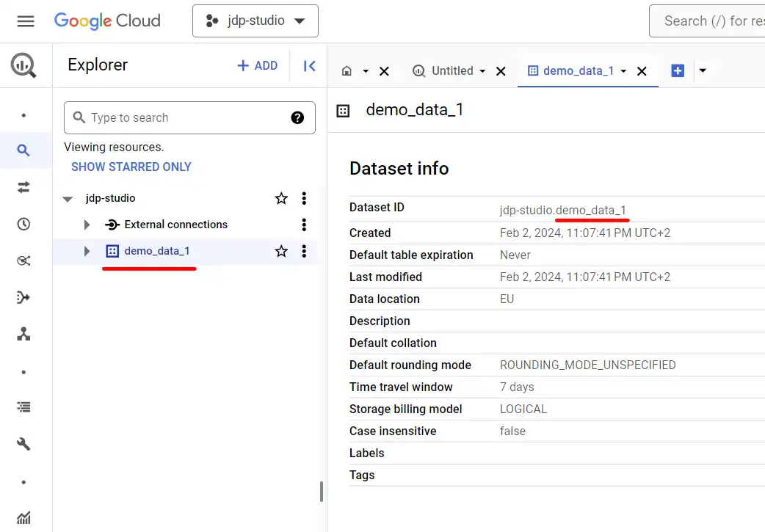The width and height of the screenshot is (765, 532).
Task: Click the dataset icon beside demo_data_1 heading
Action: click(x=343, y=111)
